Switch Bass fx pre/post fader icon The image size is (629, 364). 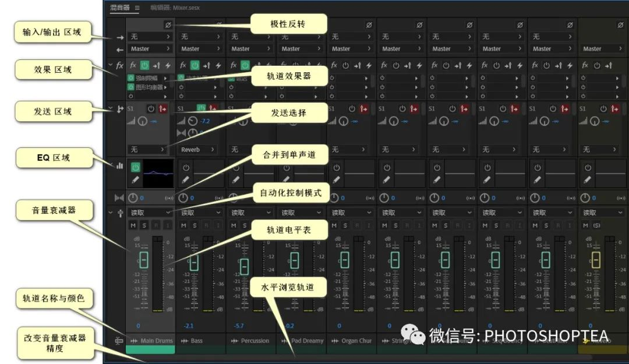[207, 65]
